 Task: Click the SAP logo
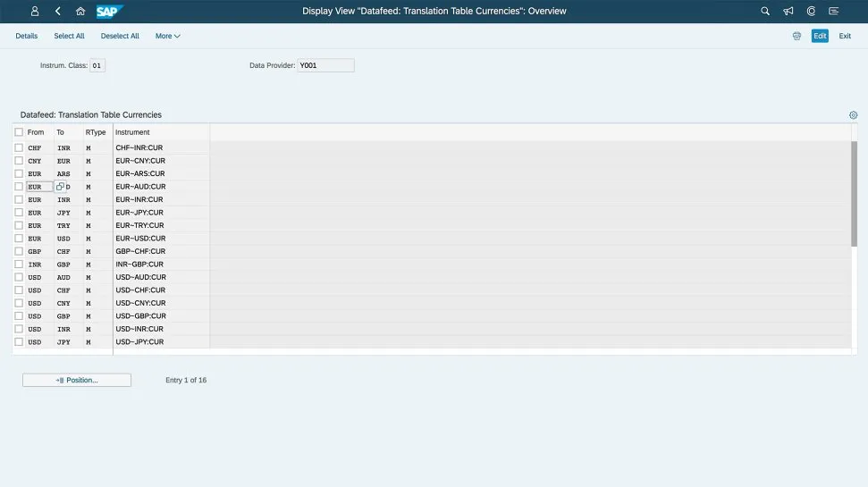coord(109,12)
